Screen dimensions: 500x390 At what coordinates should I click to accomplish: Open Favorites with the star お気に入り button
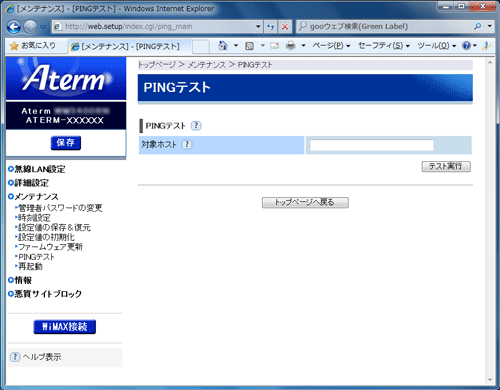click(x=33, y=46)
